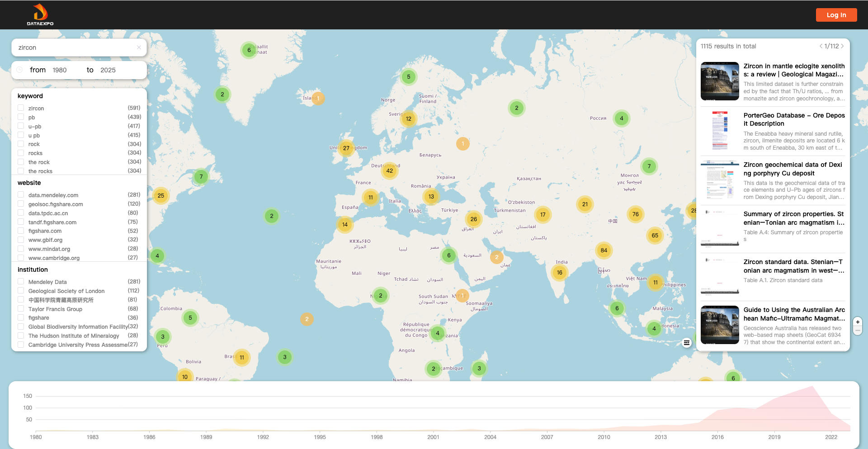Open Zircon standard data result
The width and height of the screenshot is (868, 449).
794,266
